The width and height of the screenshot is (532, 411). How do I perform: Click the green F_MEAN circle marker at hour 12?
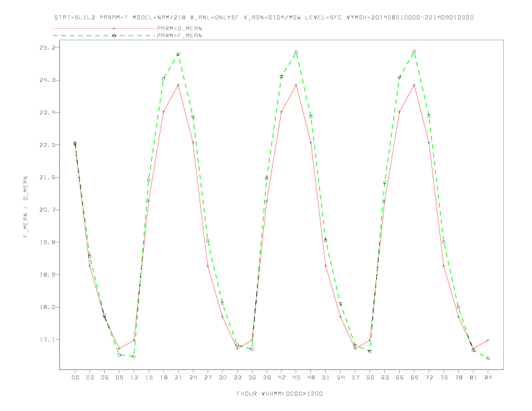[134, 356]
